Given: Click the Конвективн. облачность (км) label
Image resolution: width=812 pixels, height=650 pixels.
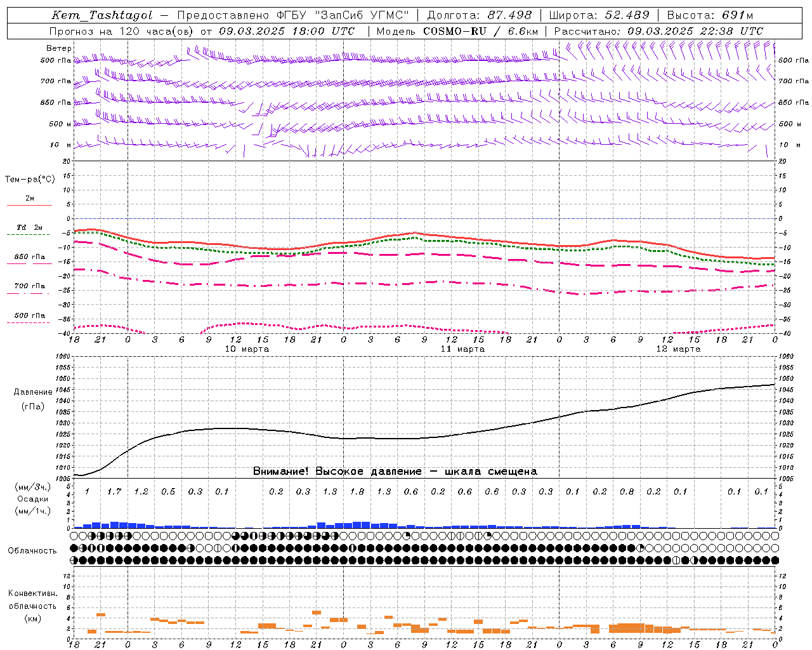Looking at the screenshot, I should 32,606.
